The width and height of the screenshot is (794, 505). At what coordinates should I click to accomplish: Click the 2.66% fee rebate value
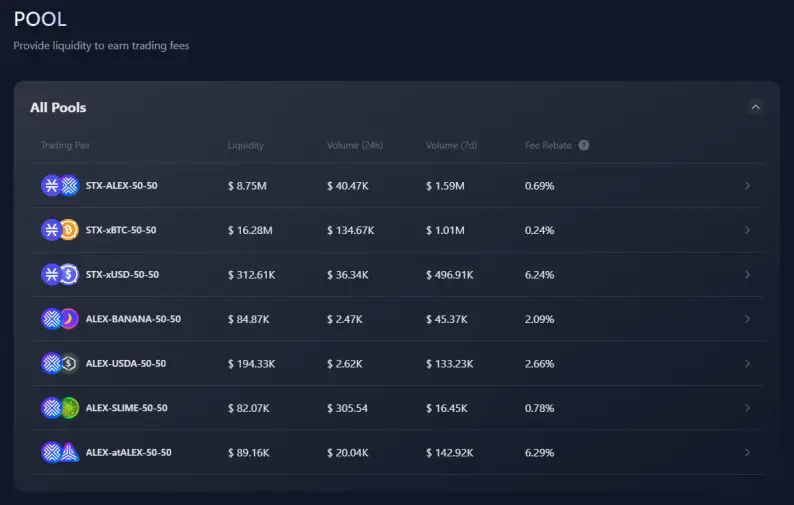[540, 364]
